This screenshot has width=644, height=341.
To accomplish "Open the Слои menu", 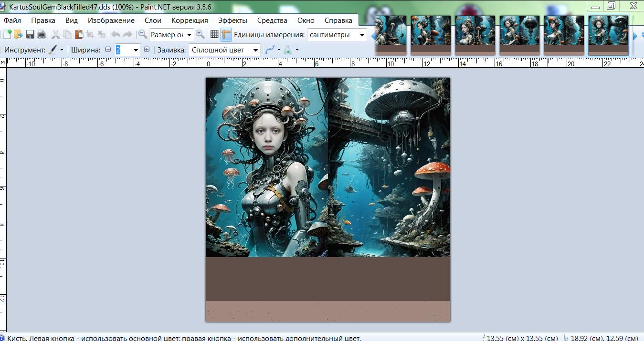I will (x=153, y=21).
